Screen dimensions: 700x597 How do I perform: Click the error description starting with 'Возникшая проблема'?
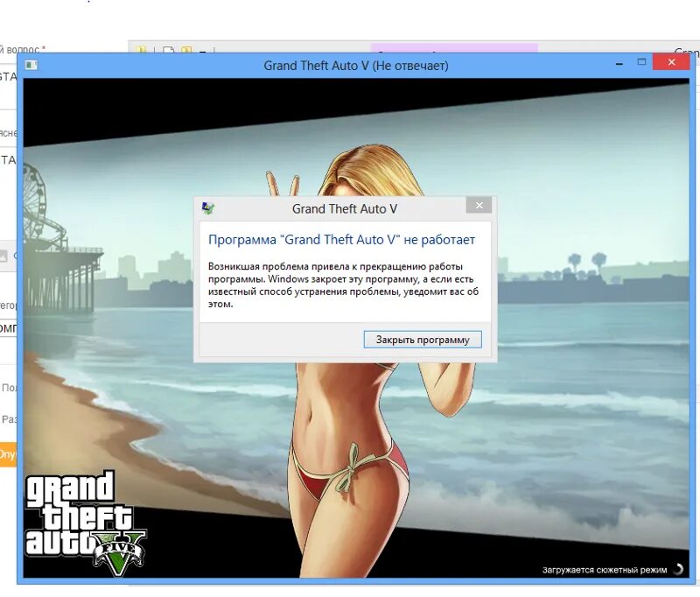(x=343, y=285)
